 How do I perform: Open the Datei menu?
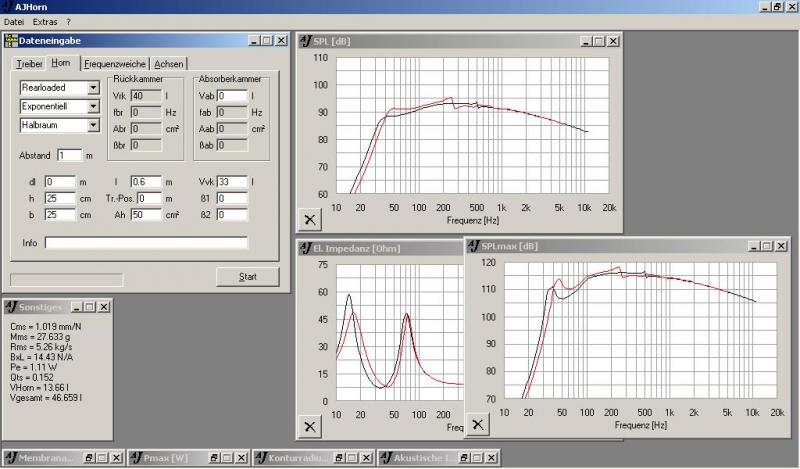[x=14, y=21]
